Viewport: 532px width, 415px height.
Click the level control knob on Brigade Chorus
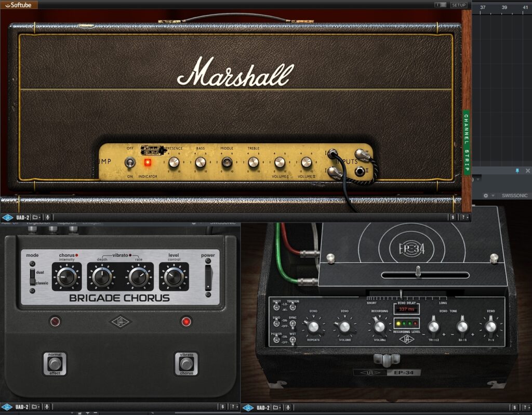[x=174, y=277]
